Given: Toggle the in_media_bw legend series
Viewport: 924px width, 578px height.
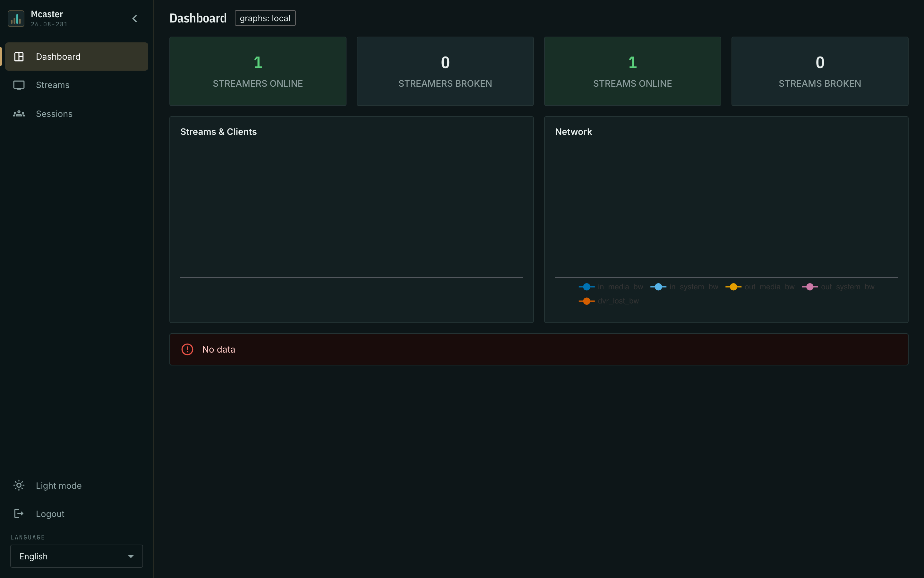Looking at the screenshot, I should [x=611, y=287].
